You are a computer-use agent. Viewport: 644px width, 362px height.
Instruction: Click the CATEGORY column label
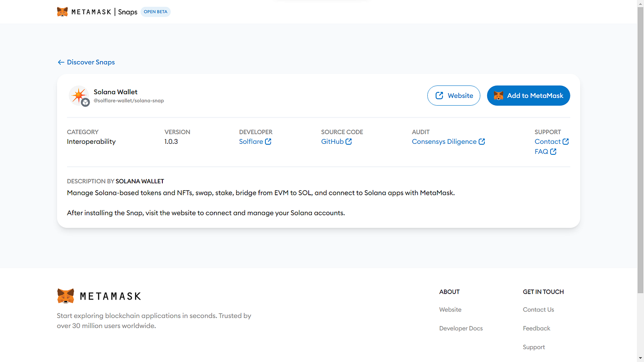click(x=83, y=132)
